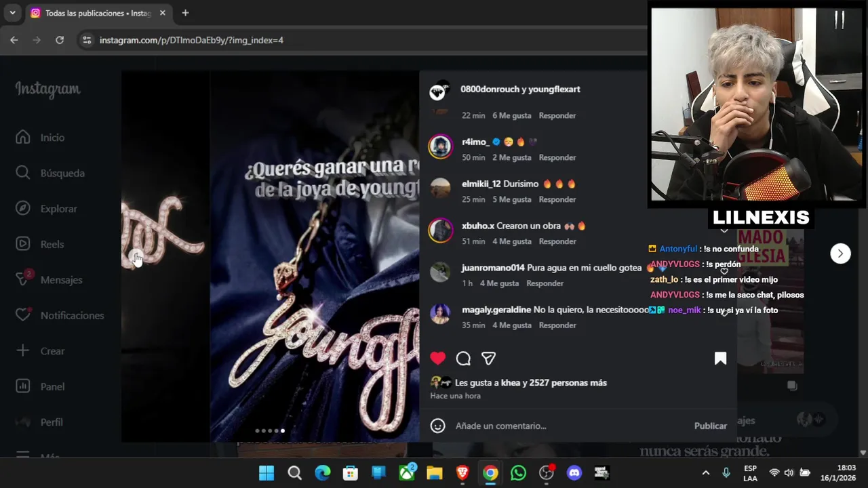868x488 pixels.
Task: Open magaly.geraldine username link
Action: tap(496, 310)
